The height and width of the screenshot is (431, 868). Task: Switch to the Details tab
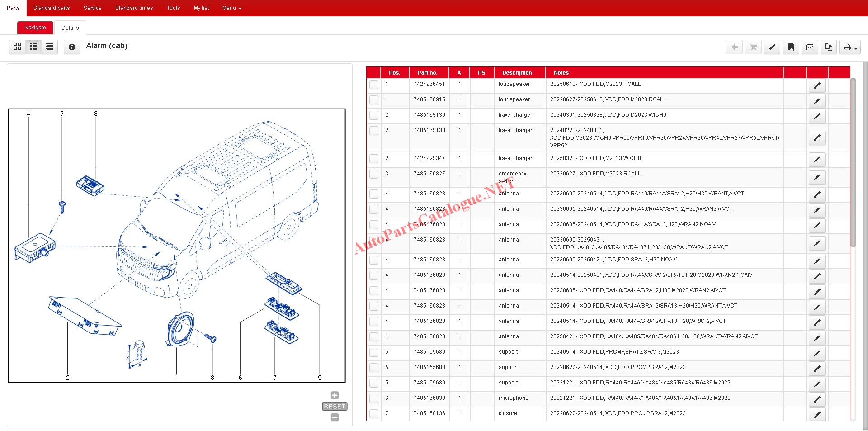pyautogui.click(x=70, y=28)
